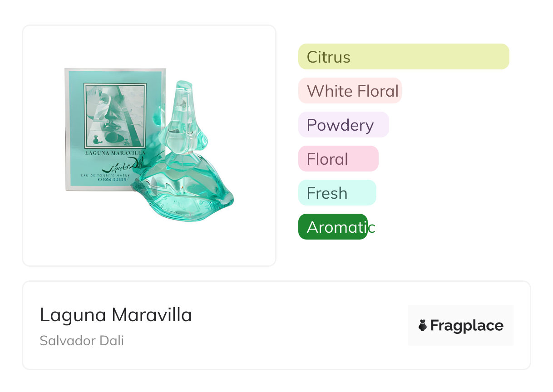
Task: Open the Salvador Dali brand link
Action: (82, 341)
